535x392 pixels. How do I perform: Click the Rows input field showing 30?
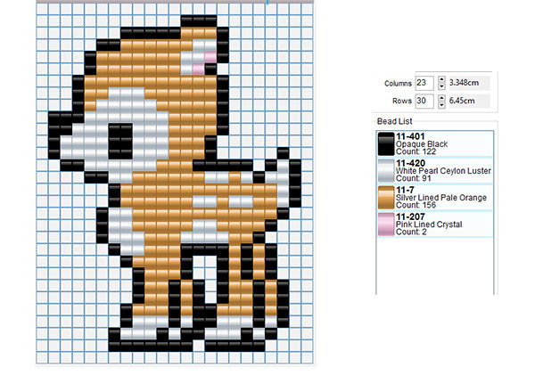(x=424, y=101)
